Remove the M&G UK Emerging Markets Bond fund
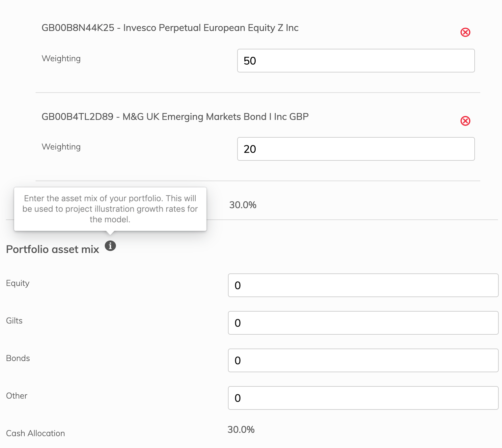 click(x=465, y=121)
